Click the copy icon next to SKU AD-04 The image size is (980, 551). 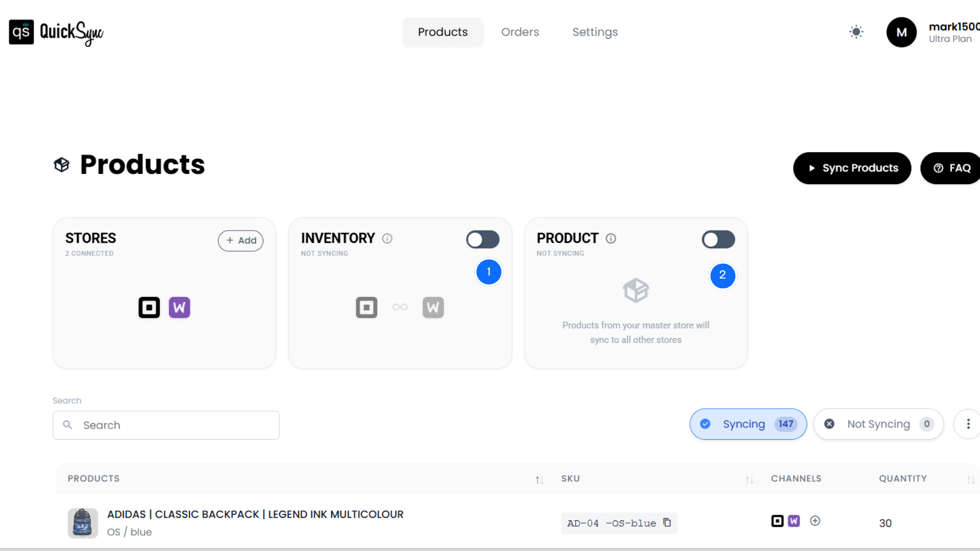pos(667,522)
